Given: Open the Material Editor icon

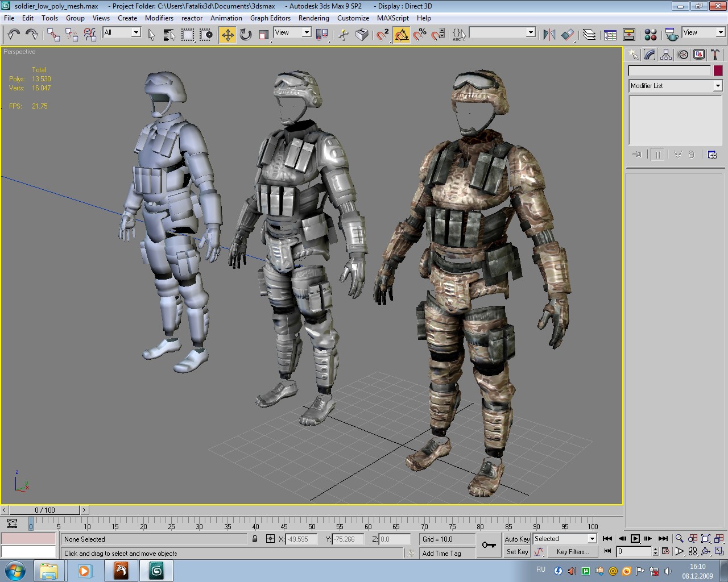Looking at the screenshot, I should click(x=651, y=35).
